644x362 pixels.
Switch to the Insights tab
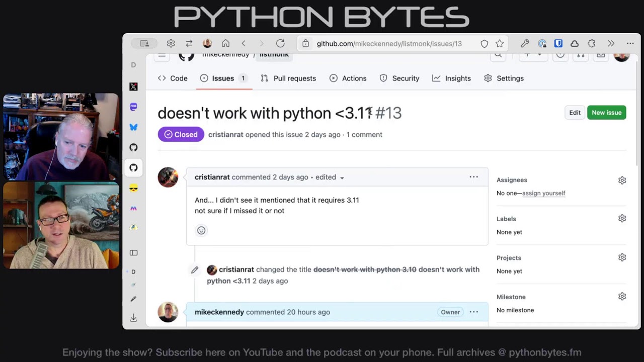[451, 78]
